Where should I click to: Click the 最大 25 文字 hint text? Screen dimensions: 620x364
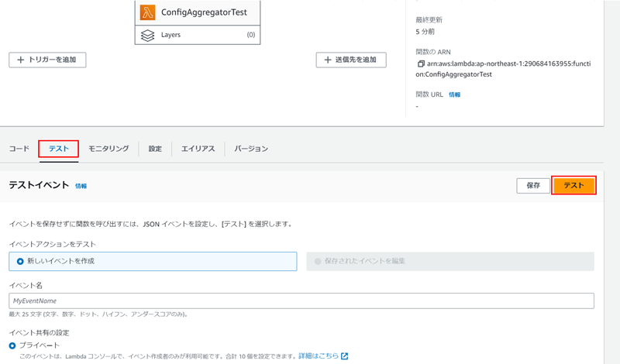98,314
